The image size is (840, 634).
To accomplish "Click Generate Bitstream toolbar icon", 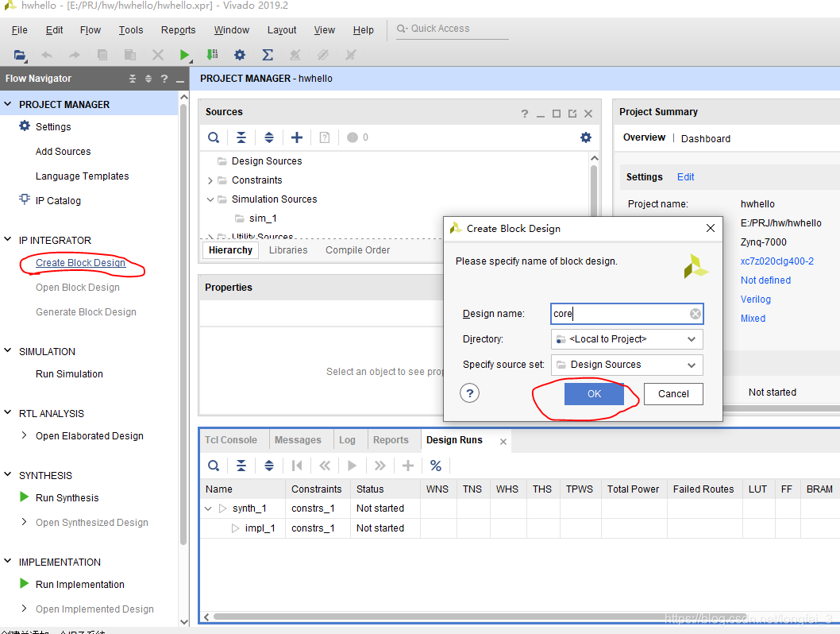I will coord(212,55).
